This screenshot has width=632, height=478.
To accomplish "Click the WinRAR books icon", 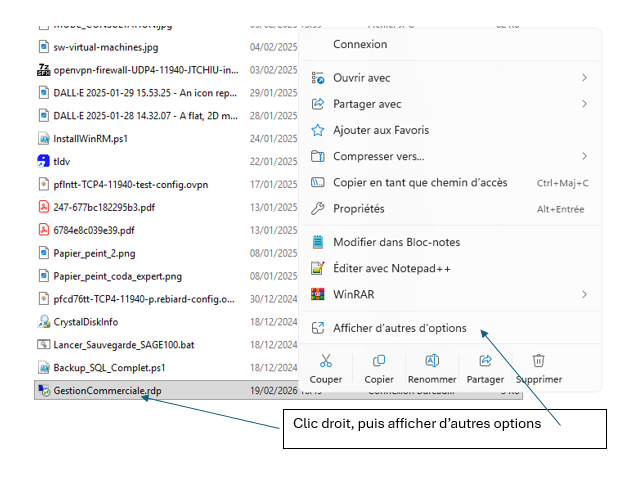I will tap(318, 294).
